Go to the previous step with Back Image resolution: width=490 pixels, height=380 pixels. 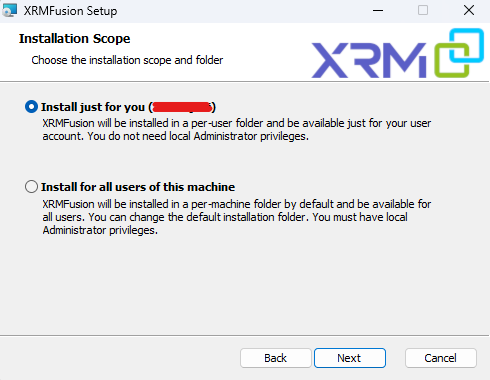pyautogui.click(x=276, y=358)
